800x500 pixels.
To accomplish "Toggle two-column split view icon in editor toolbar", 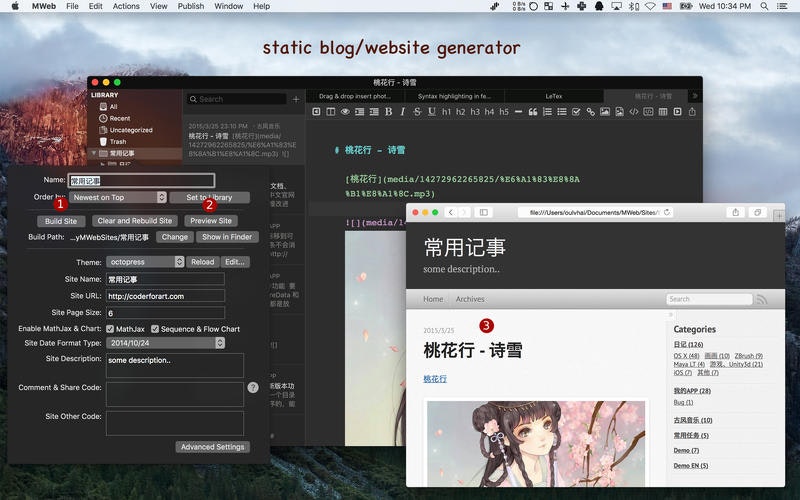I will pyautogui.click(x=331, y=112).
